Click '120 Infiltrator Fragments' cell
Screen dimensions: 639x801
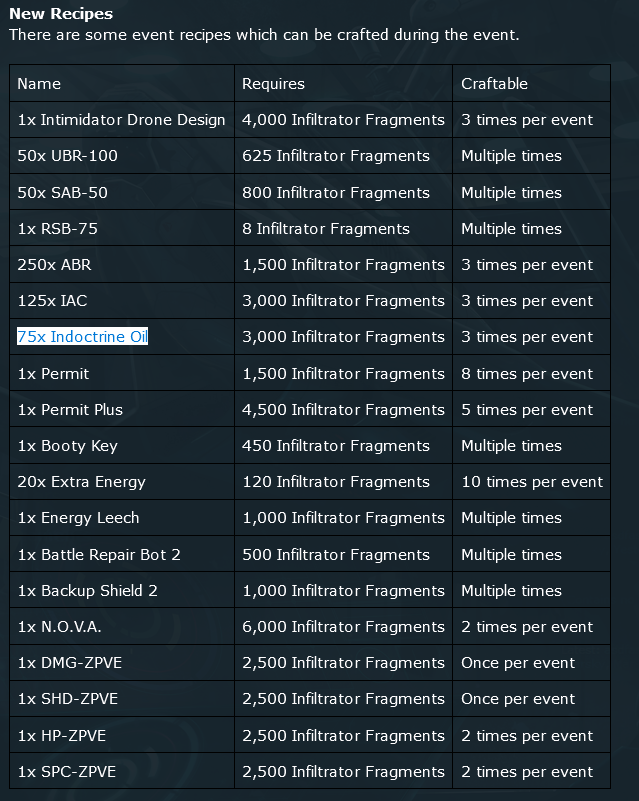(x=343, y=482)
